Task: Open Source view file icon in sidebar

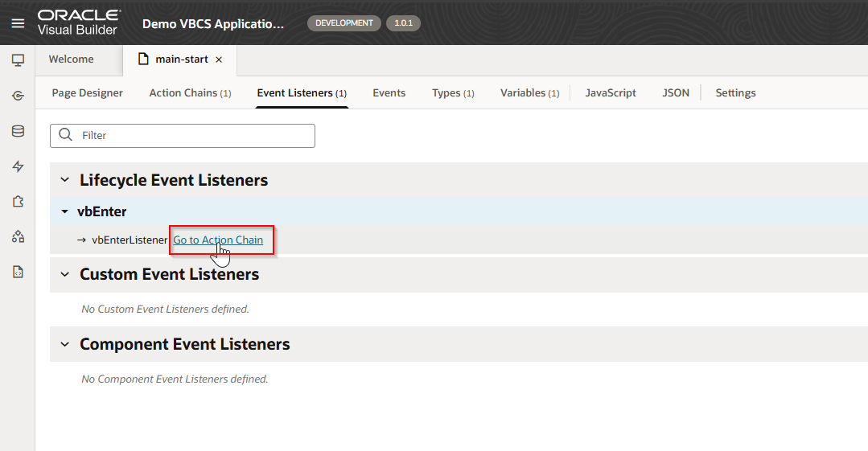Action: pyautogui.click(x=18, y=272)
